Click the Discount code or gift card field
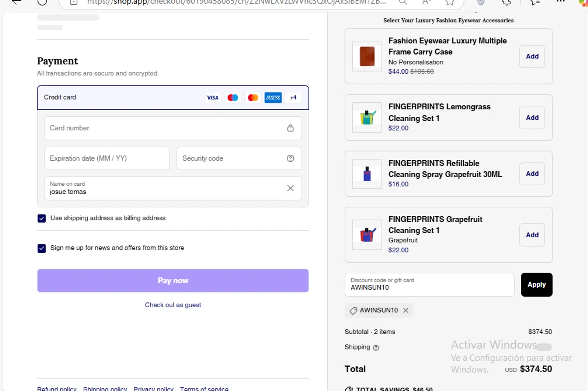Screen dimensions: 588x391 click(430, 284)
